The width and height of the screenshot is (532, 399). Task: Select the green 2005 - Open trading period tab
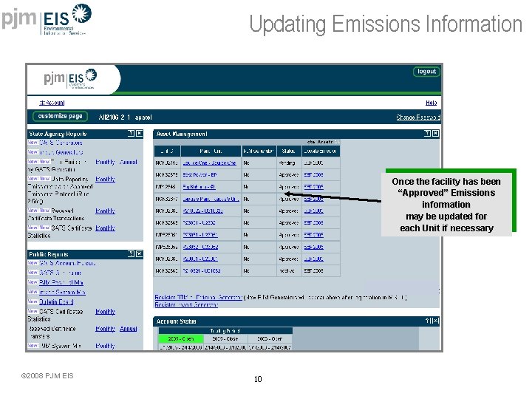181,338
